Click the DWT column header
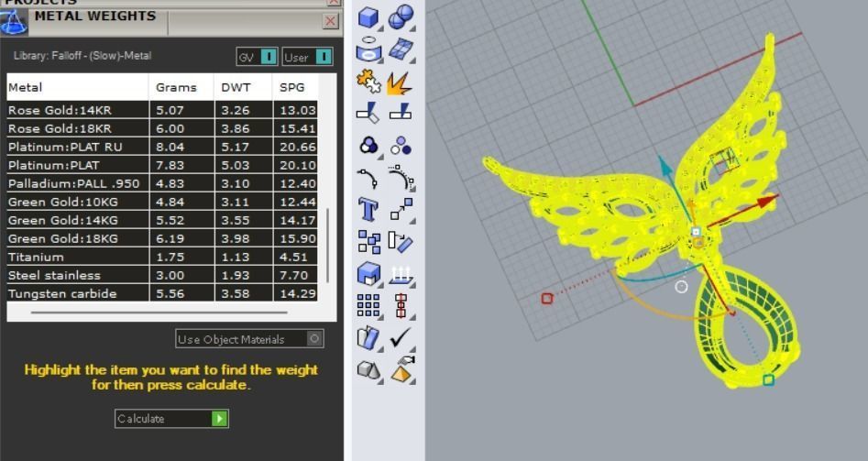The width and height of the screenshot is (868, 461). coord(243,87)
